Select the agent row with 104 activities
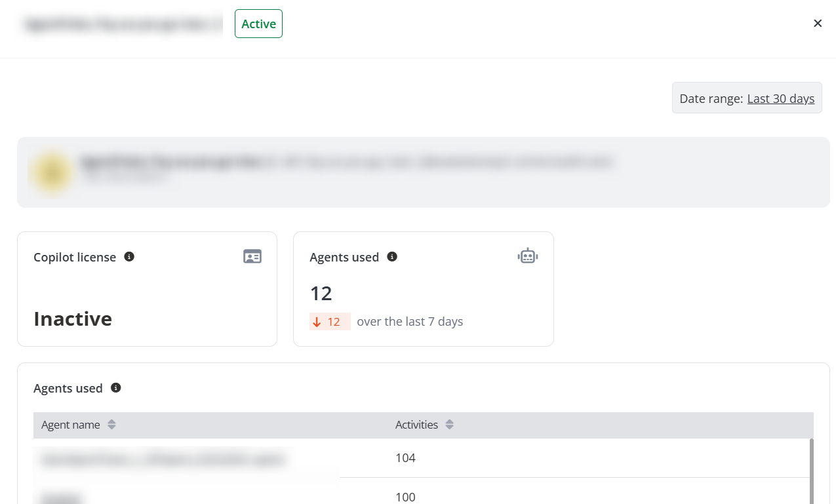This screenshot has width=836, height=504. (405, 457)
